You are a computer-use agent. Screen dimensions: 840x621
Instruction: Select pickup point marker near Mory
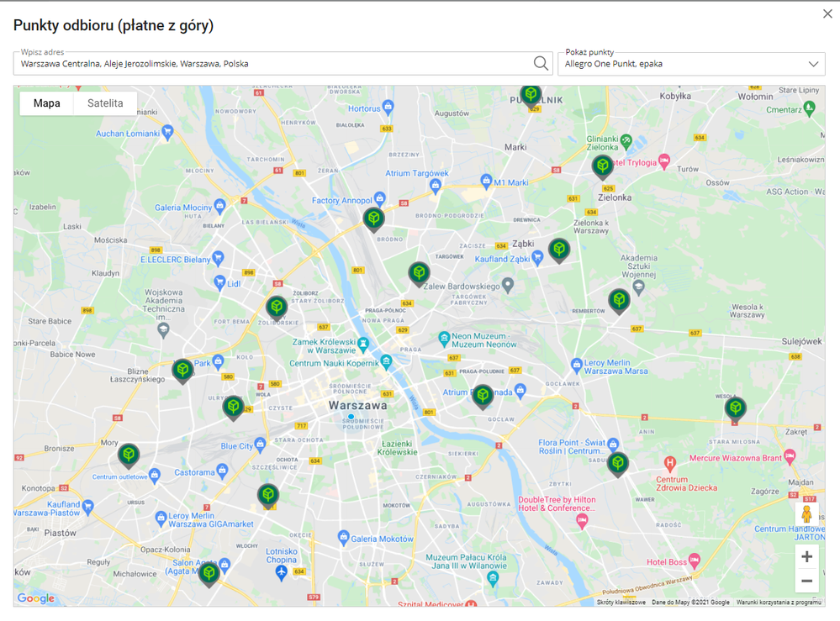[129, 456]
